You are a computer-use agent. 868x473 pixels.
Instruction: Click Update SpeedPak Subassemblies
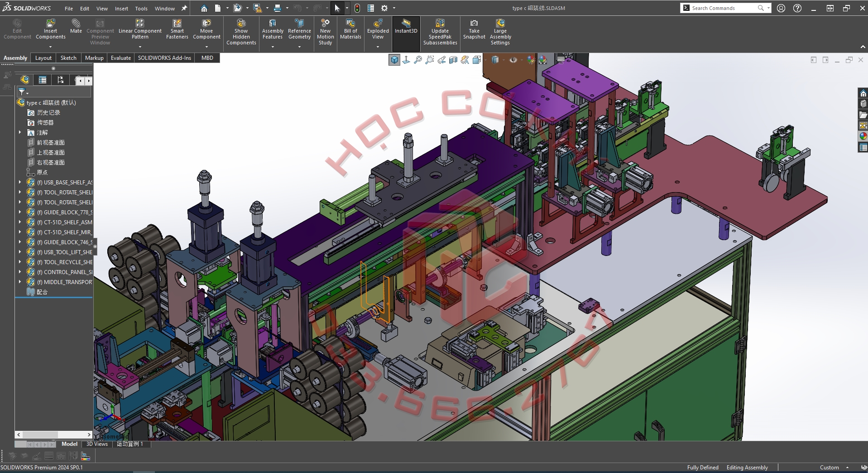(440, 32)
